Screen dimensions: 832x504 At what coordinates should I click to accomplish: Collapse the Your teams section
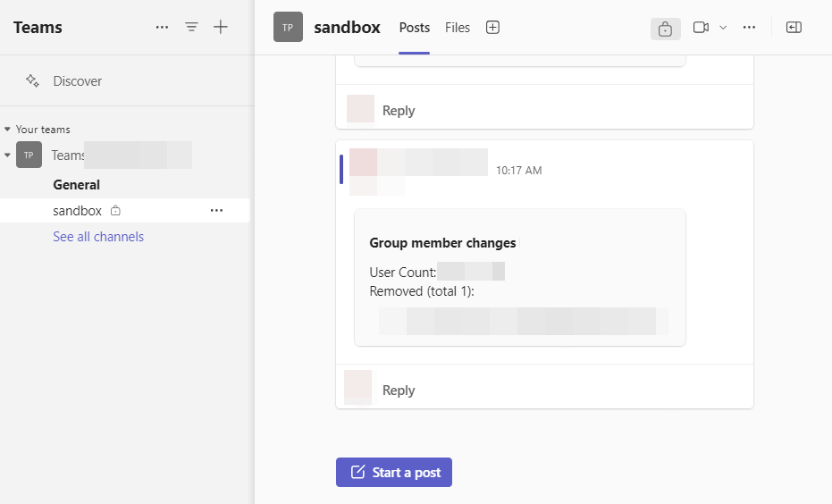(x=7, y=129)
